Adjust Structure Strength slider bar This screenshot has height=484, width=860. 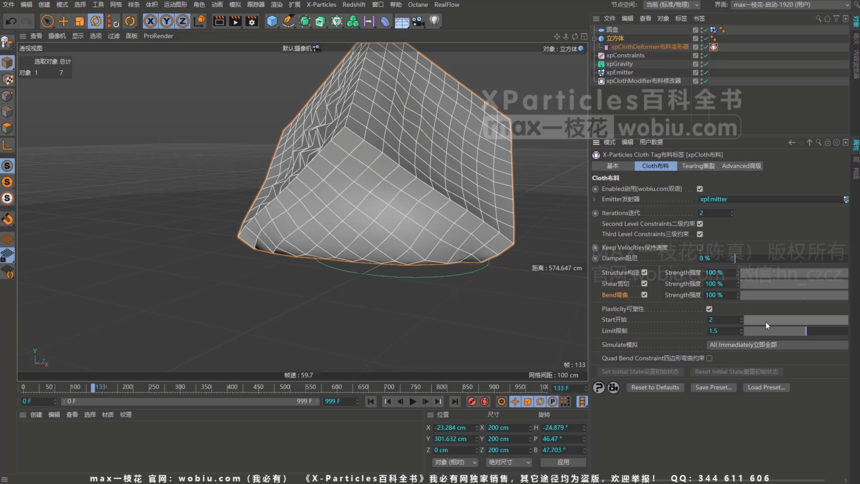794,272
